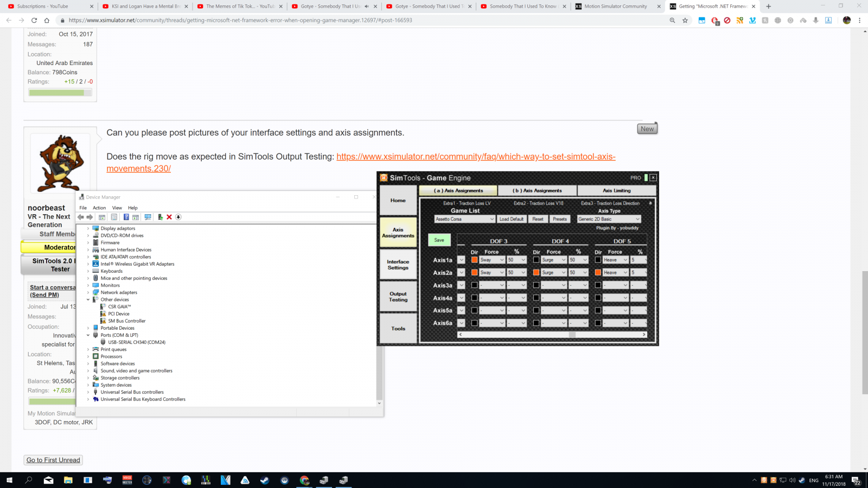
Task: Click the green Update driver icon in Device Manager
Action: (x=160, y=217)
